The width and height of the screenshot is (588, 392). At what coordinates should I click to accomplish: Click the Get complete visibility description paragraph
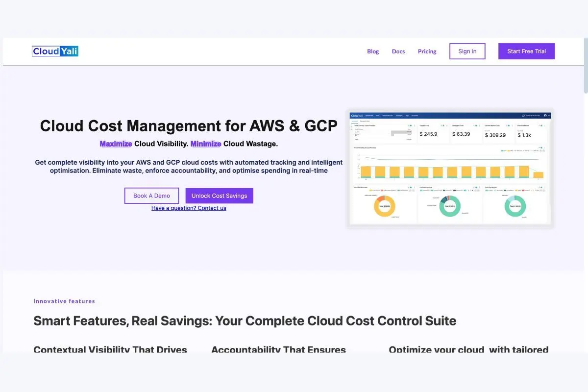point(189,167)
